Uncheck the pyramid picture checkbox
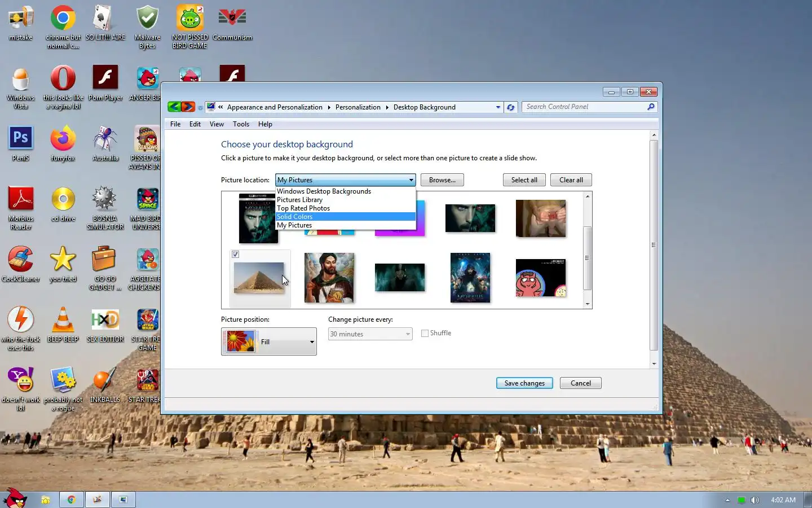This screenshot has width=812, height=508. [235, 255]
